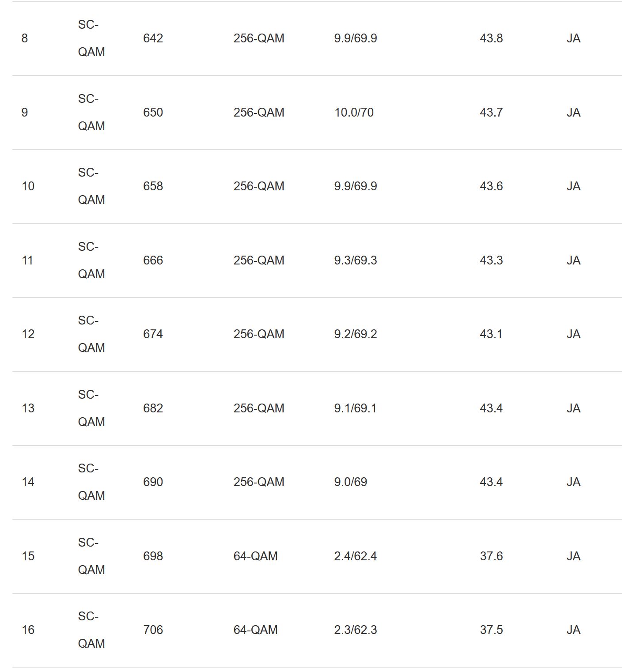This screenshot has height=672, width=622.
Task: Click SNR value 43.6
Action: 491,186
